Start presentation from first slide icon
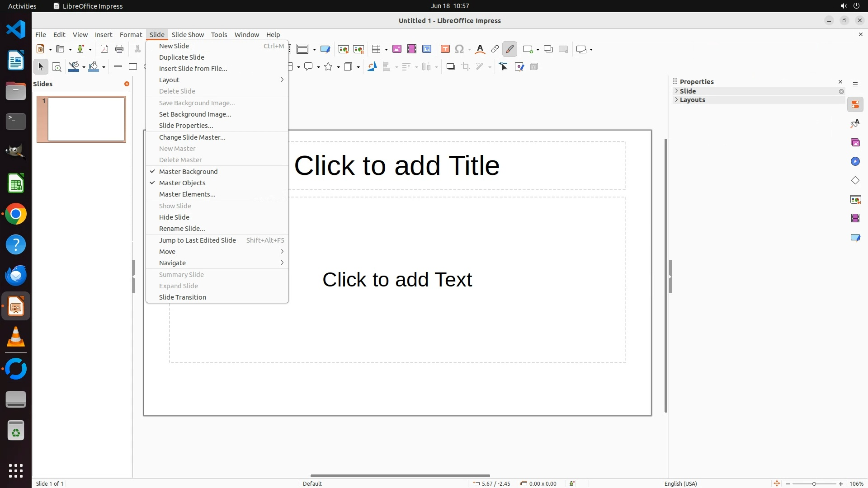Image resolution: width=868 pixels, height=488 pixels. point(344,49)
